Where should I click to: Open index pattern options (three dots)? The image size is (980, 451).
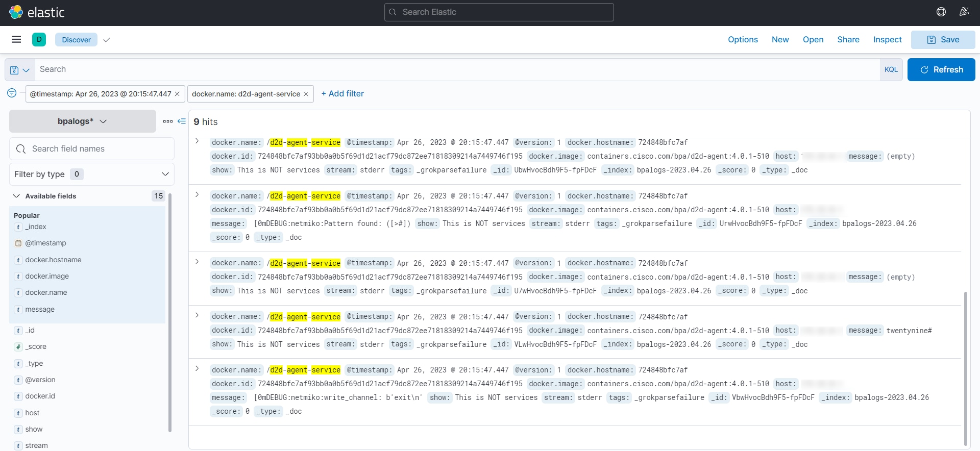[x=167, y=121]
